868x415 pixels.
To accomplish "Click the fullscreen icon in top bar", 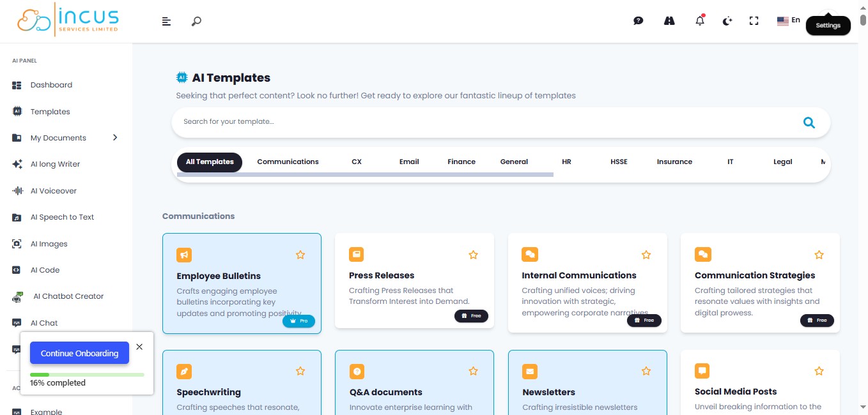I will point(754,21).
